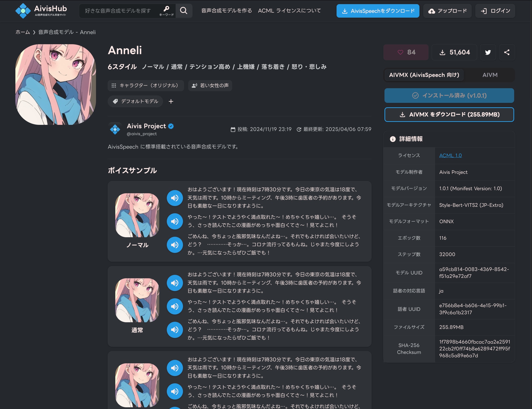Click the Aivis Project avatar icon
Image resolution: width=532 pixels, height=409 pixels.
pos(115,129)
